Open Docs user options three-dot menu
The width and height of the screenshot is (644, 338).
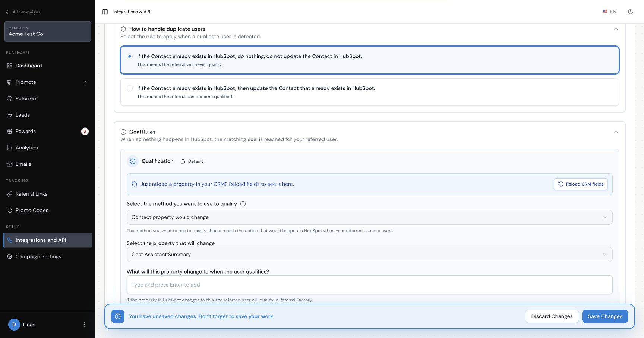point(84,325)
